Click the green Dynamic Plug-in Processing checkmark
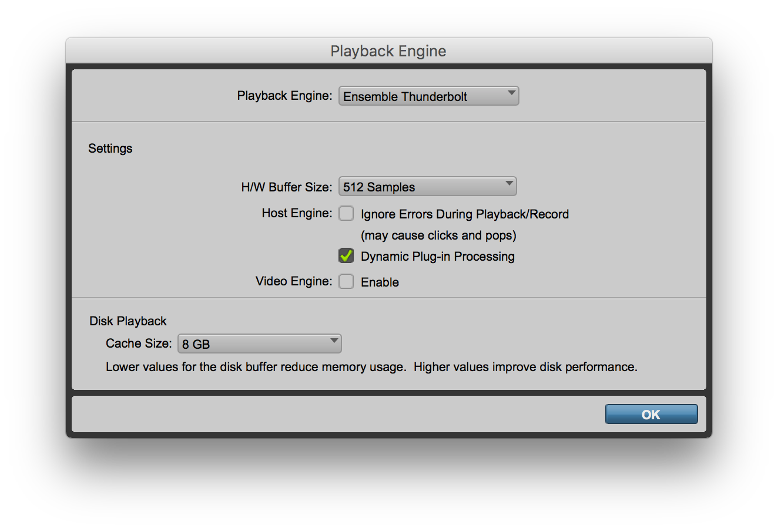The width and height of the screenshot is (778, 532). coord(346,255)
